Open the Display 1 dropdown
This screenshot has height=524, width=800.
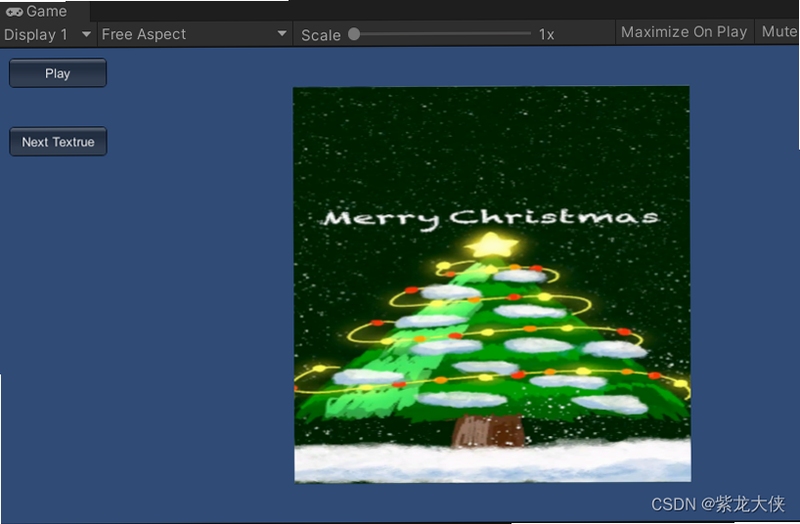(48, 34)
